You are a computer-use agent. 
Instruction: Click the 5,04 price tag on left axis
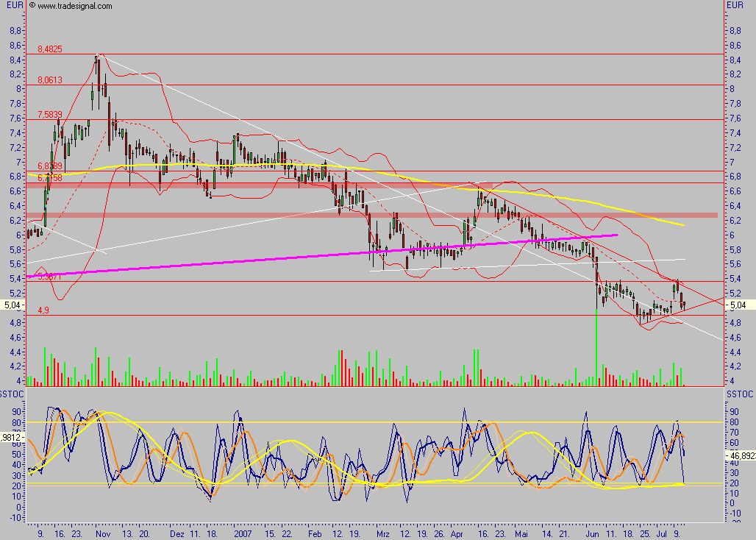click(x=13, y=304)
